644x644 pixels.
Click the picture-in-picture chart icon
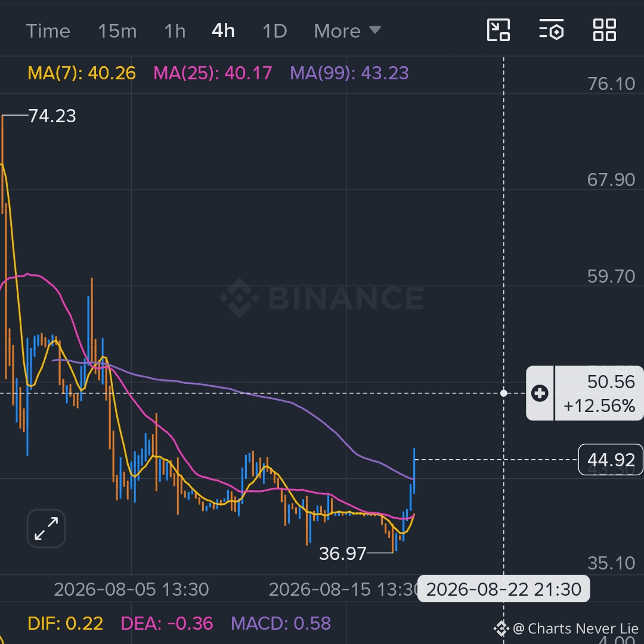tap(498, 30)
